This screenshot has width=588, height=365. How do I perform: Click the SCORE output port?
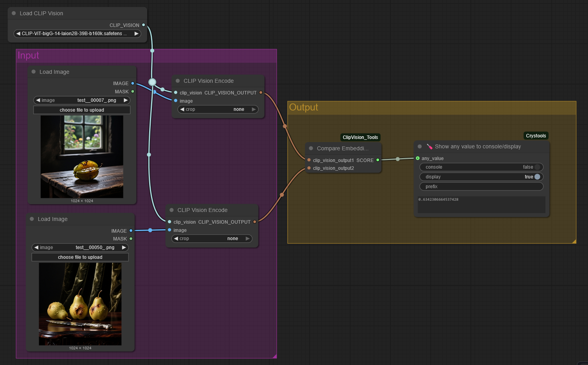[378, 160]
